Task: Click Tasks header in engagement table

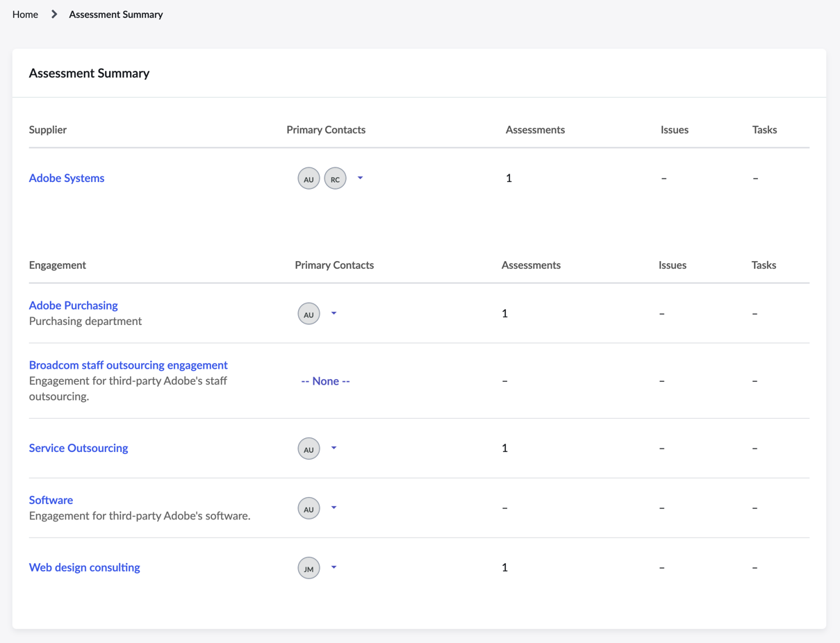Action: click(764, 265)
